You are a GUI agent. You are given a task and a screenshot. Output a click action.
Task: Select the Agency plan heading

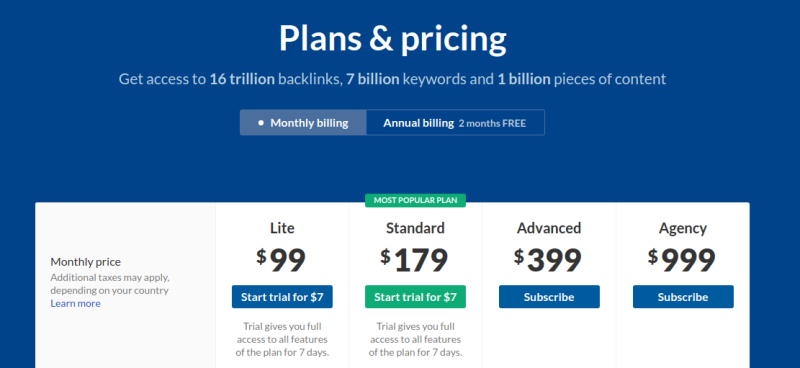(x=683, y=229)
